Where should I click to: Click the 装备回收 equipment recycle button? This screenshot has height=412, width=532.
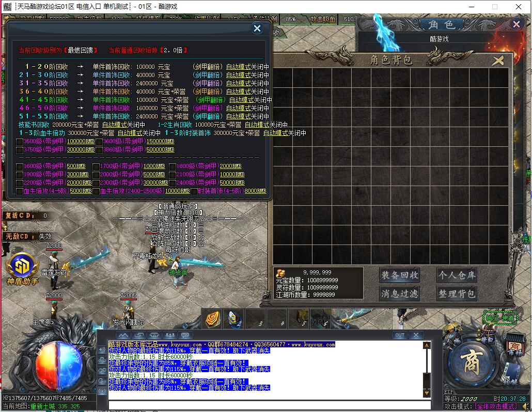pyautogui.click(x=399, y=275)
